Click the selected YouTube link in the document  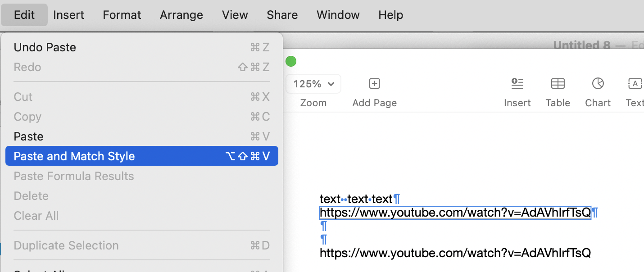pyautogui.click(x=455, y=212)
